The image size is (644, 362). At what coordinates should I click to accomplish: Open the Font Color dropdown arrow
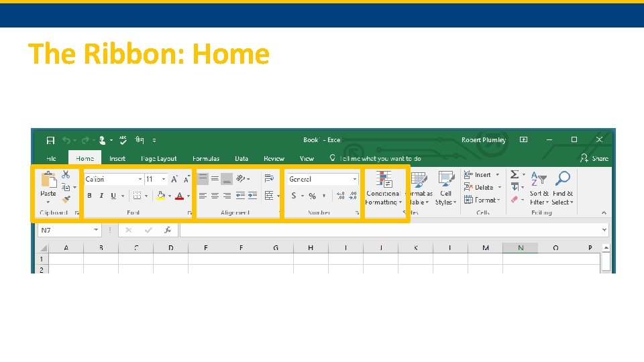tap(188, 196)
